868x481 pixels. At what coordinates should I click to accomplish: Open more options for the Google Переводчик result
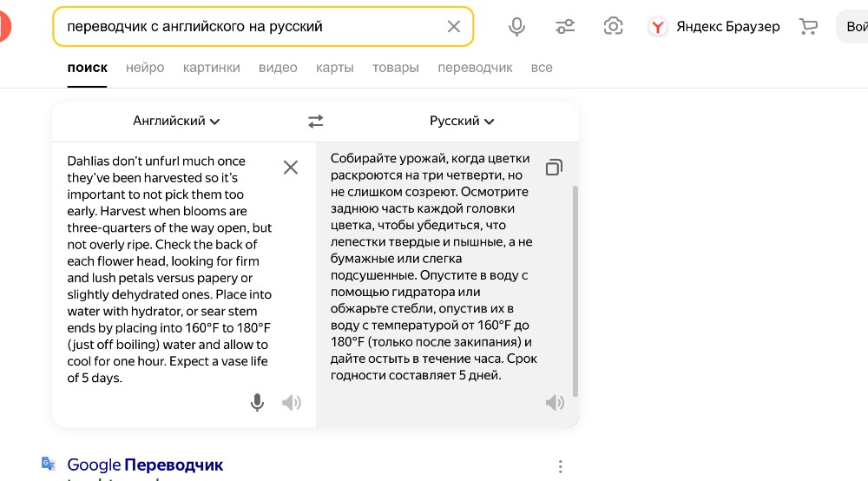coord(560,466)
